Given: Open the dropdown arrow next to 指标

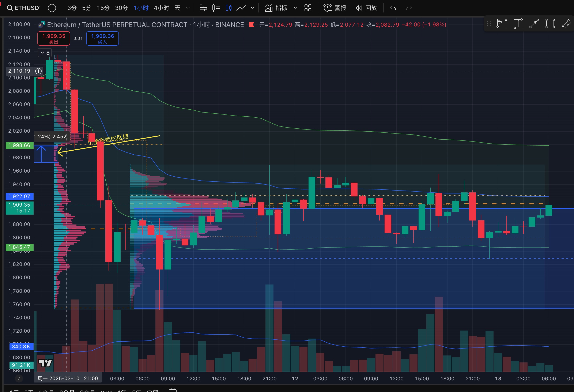Looking at the screenshot, I should coord(295,8).
